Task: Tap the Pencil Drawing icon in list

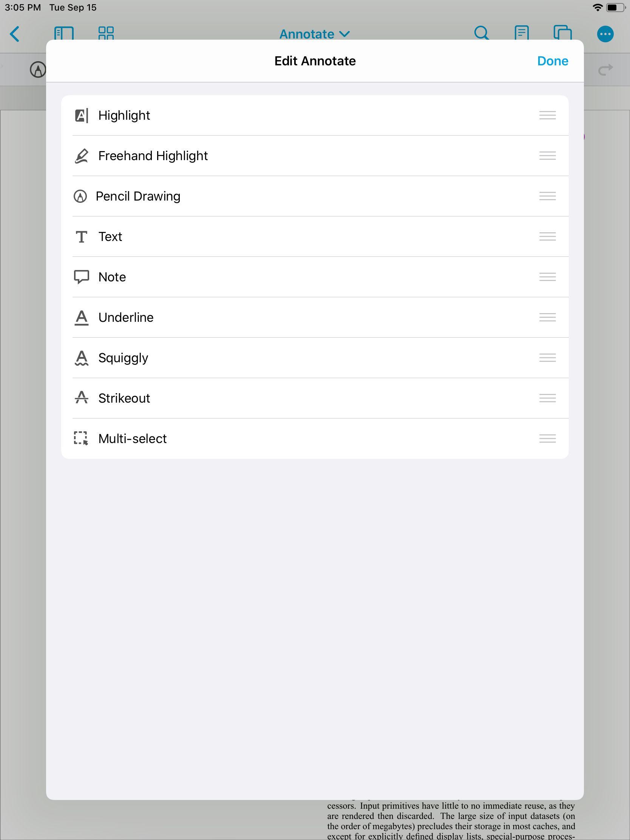Action: tap(80, 196)
